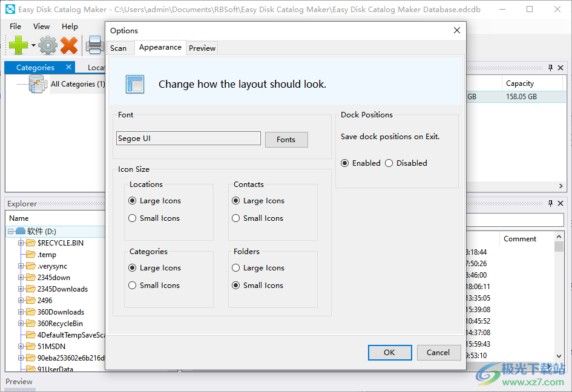The width and height of the screenshot is (572, 392).
Task: Open the dropdown arrow beside the Add icon
Action: 33,45
